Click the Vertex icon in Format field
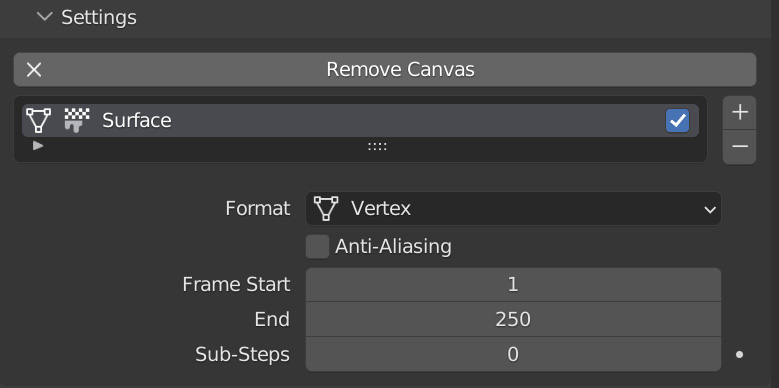The image size is (779, 388). [326, 209]
